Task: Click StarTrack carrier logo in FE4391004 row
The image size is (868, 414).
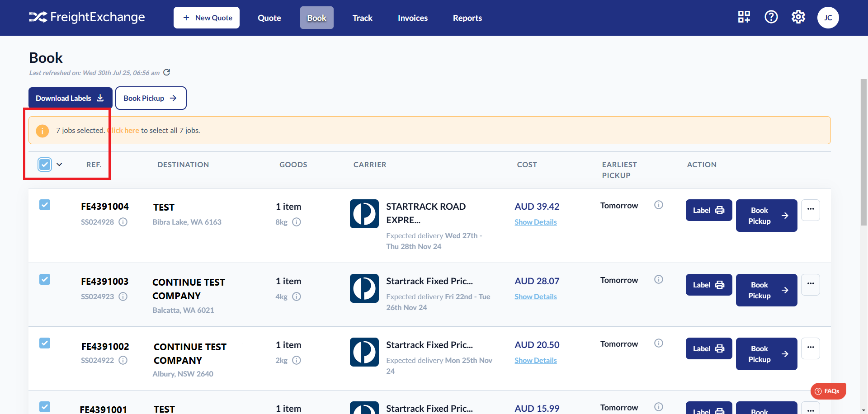Action: pyautogui.click(x=364, y=214)
